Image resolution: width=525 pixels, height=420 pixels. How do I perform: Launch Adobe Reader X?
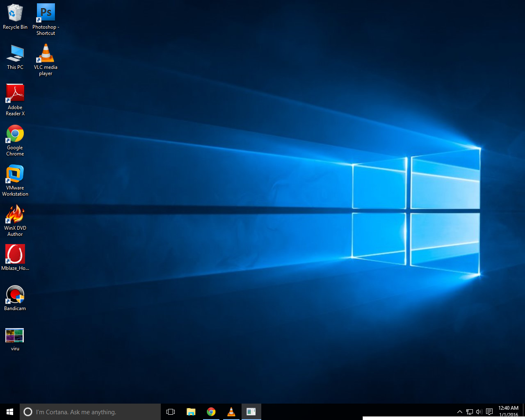point(15,93)
